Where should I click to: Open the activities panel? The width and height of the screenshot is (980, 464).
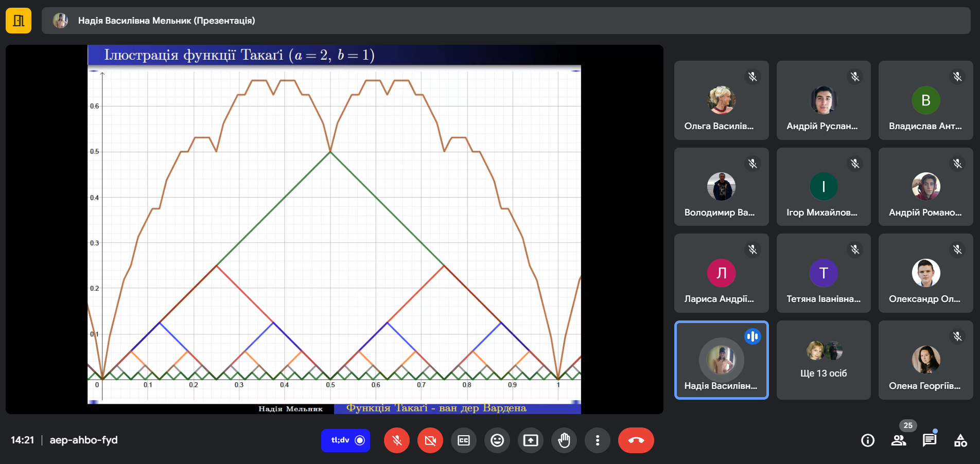click(960, 440)
